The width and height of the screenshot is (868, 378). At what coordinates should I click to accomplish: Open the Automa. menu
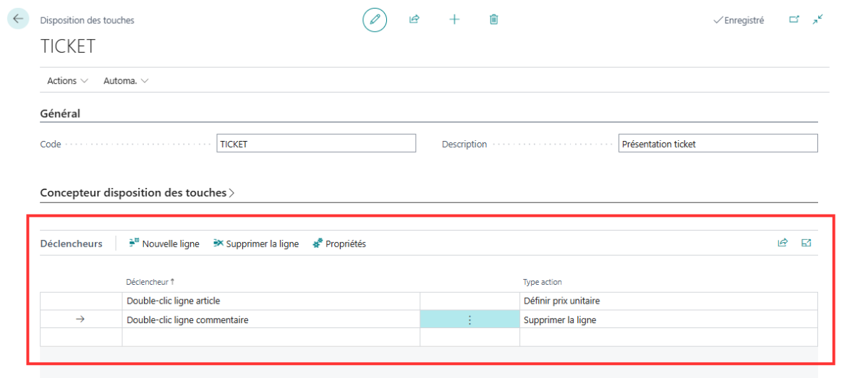[126, 81]
